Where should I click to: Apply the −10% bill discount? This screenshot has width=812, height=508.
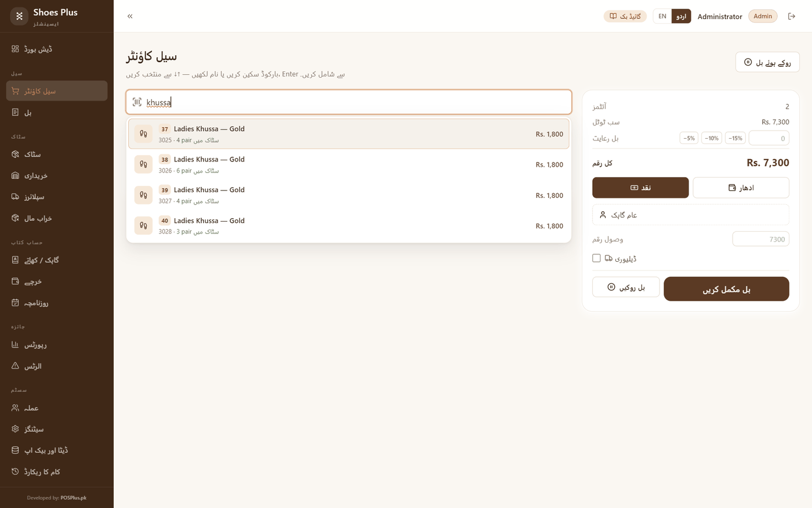(712, 138)
